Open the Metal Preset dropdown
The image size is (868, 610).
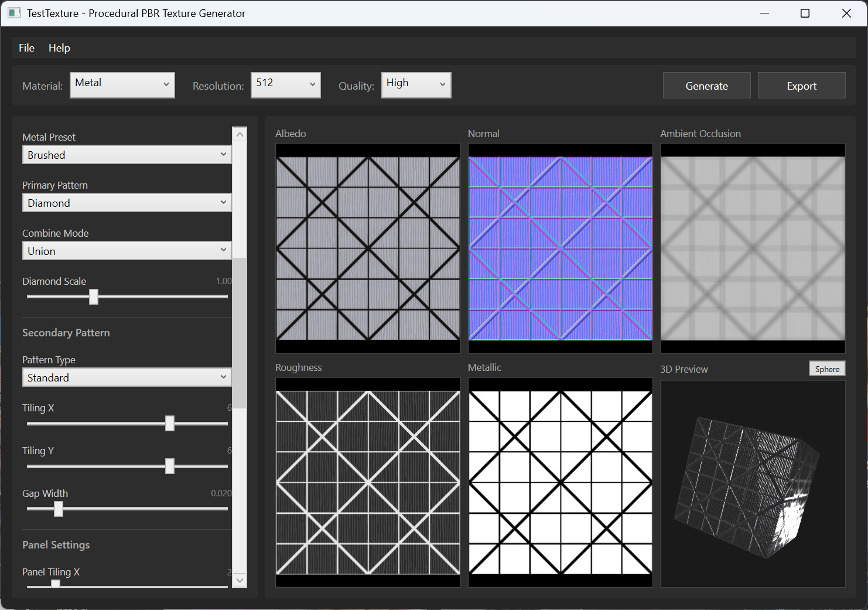[127, 155]
